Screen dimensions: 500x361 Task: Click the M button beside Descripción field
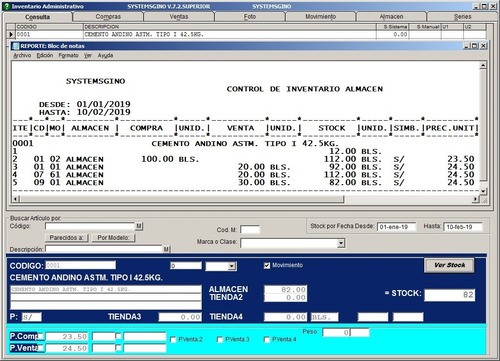[166, 249]
